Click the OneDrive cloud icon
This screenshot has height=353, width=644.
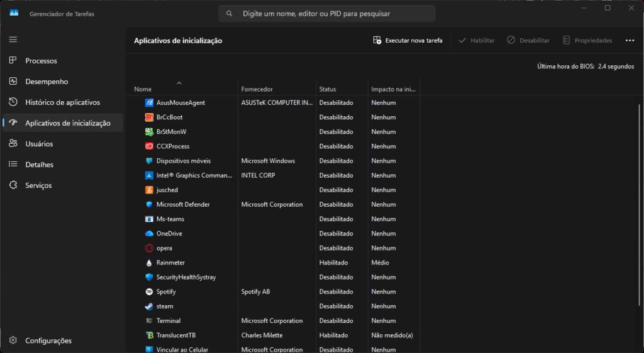click(x=149, y=234)
